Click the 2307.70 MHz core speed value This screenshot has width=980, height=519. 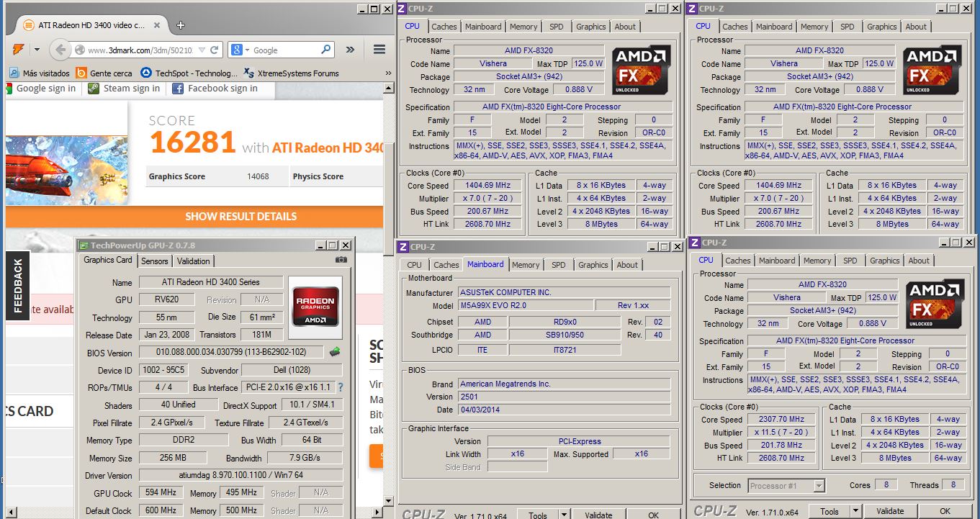pyautogui.click(x=781, y=420)
